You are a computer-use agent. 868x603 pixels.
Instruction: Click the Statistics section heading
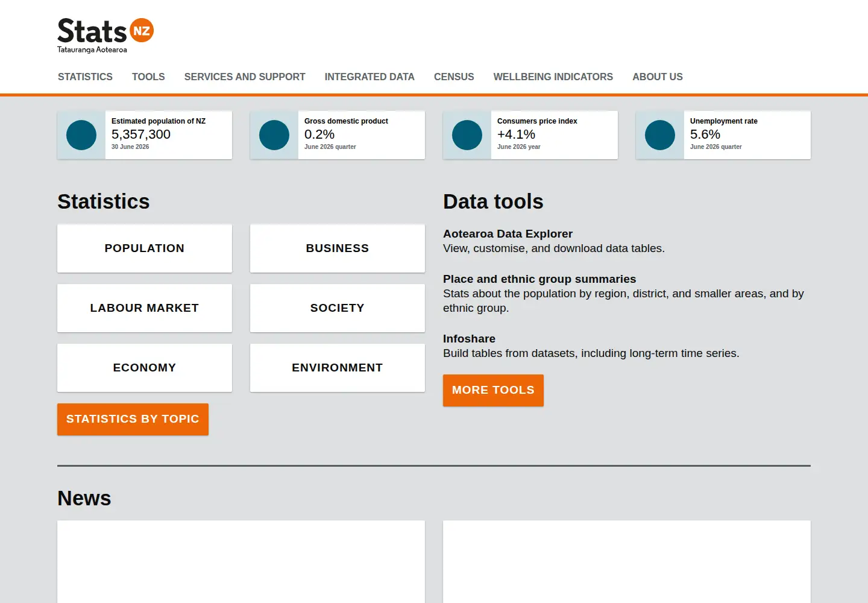(x=104, y=201)
